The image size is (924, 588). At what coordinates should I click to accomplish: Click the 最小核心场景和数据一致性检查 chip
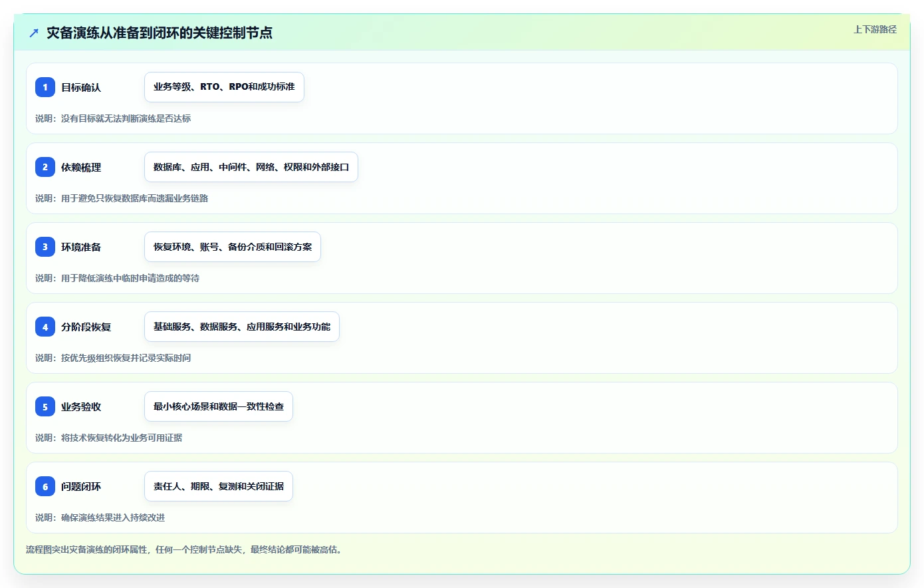(219, 406)
